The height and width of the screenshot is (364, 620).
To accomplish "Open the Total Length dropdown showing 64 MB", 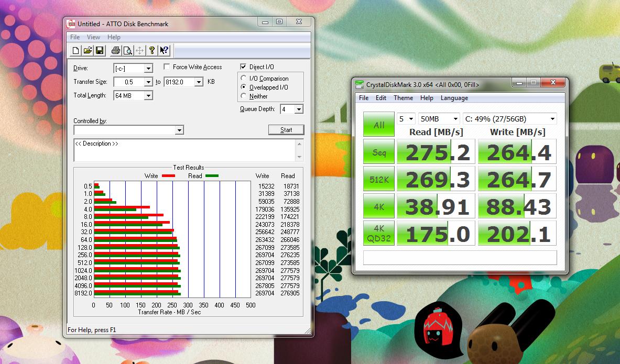I will [x=148, y=96].
